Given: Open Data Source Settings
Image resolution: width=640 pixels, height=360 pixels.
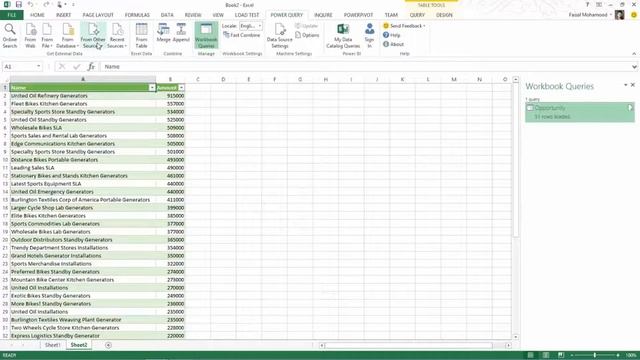Looking at the screenshot, I should [x=280, y=36].
